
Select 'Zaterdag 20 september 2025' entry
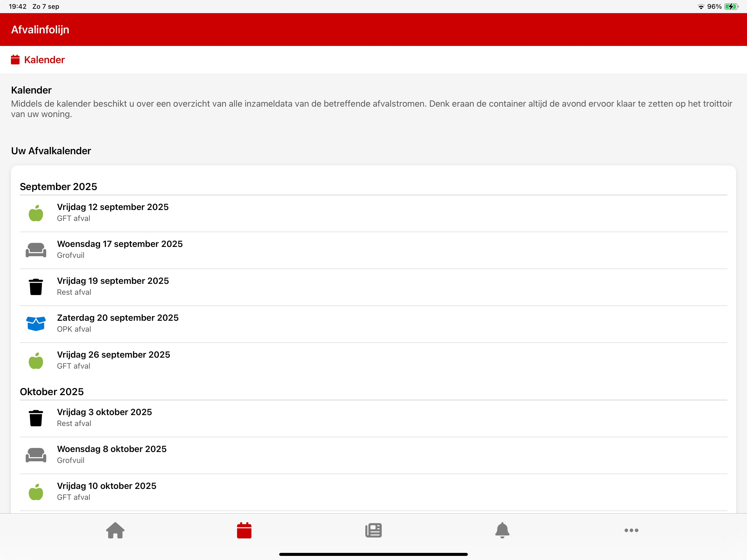[x=373, y=324]
